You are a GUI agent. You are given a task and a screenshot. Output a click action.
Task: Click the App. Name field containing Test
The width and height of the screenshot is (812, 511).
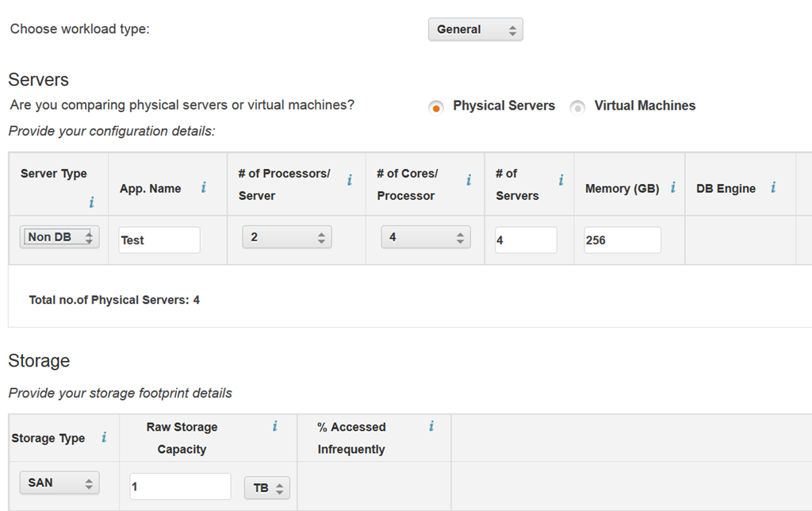click(x=159, y=240)
